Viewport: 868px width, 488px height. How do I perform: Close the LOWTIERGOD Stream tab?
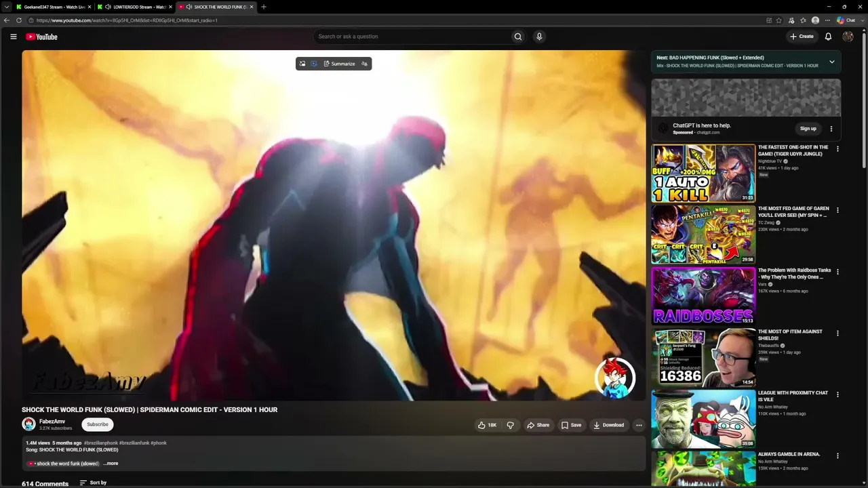(x=170, y=7)
